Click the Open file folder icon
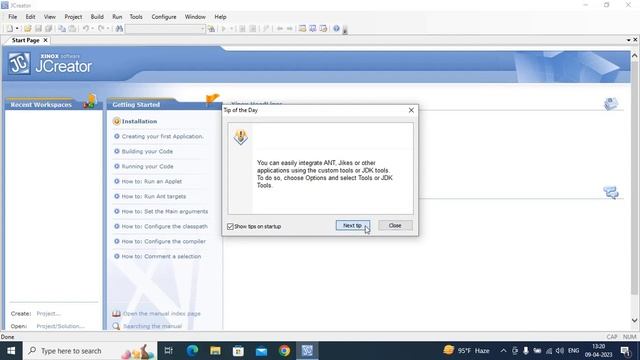 click(27, 29)
